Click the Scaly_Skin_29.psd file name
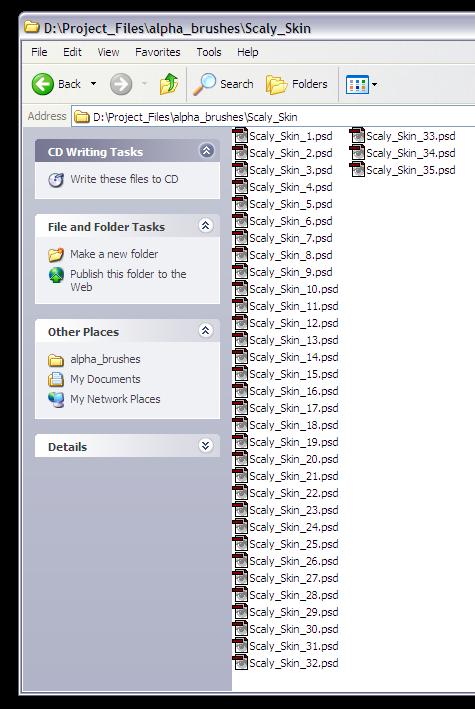The width and height of the screenshot is (475, 709). click(x=294, y=612)
